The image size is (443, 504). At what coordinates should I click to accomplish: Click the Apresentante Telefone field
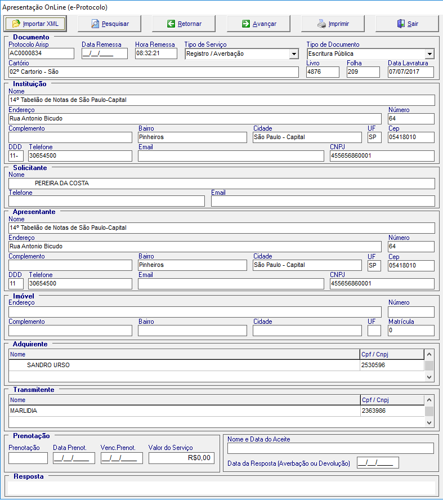click(x=80, y=284)
